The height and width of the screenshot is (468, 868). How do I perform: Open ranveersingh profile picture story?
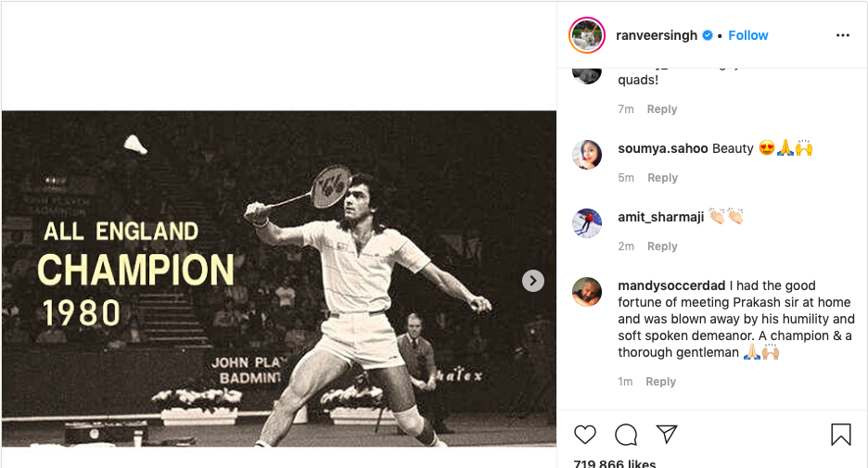[x=587, y=35]
